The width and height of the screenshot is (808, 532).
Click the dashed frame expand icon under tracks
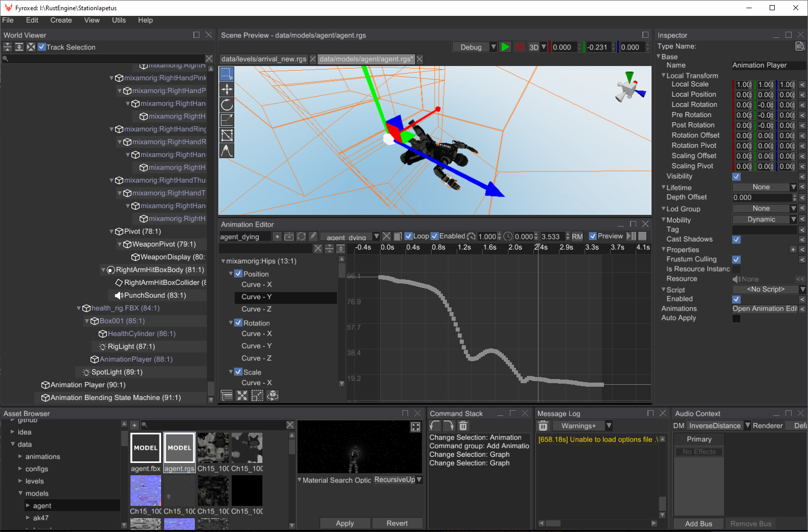(257, 395)
